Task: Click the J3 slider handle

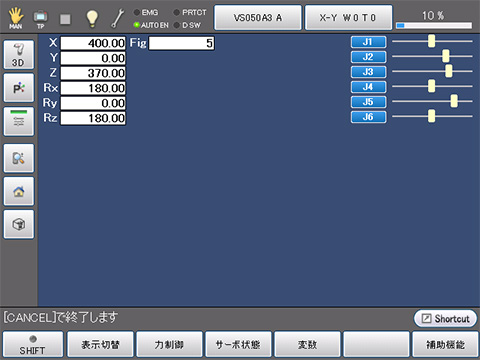Action: tap(449, 71)
